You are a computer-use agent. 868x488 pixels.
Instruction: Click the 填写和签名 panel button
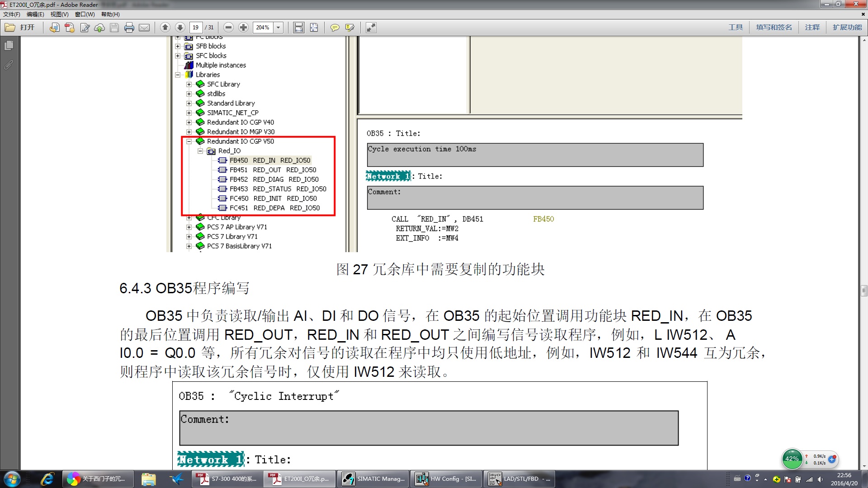point(774,28)
